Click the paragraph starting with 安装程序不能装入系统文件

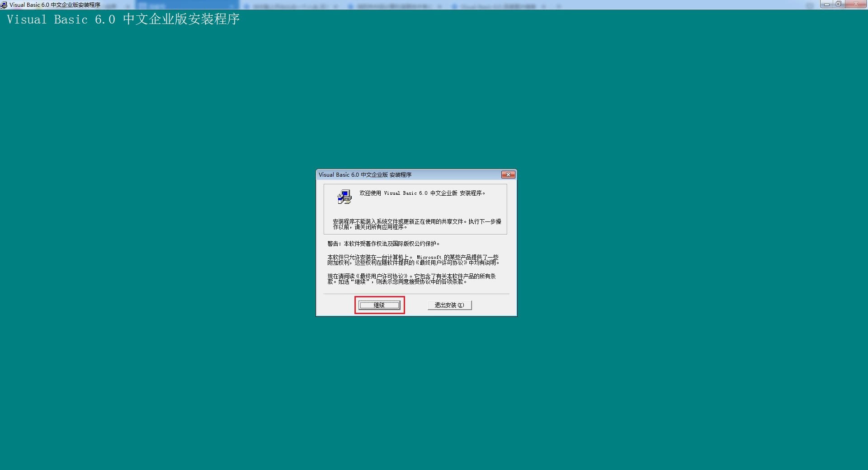(x=417, y=224)
